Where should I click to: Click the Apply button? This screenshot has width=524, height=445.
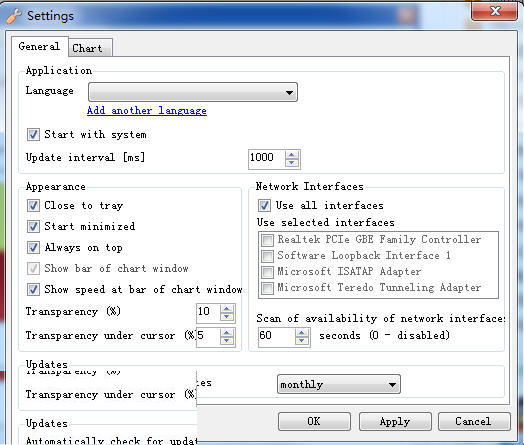[x=395, y=421]
